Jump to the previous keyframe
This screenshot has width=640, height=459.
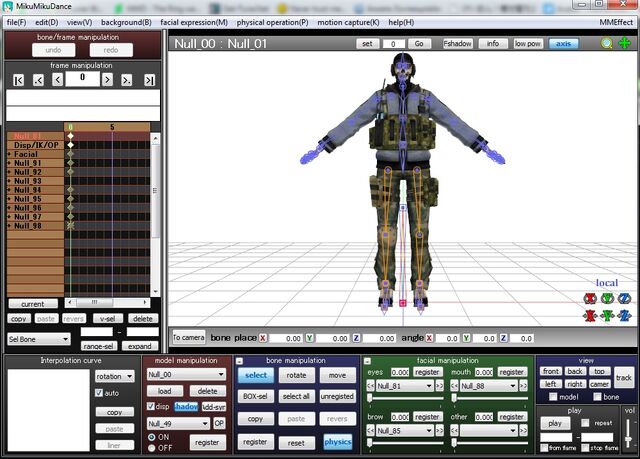tap(38, 80)
